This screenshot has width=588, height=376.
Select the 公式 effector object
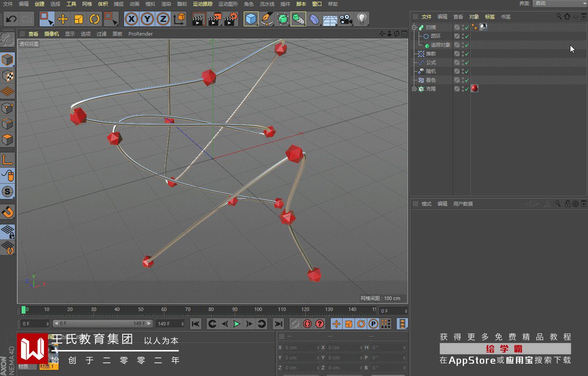pos(431,62)
